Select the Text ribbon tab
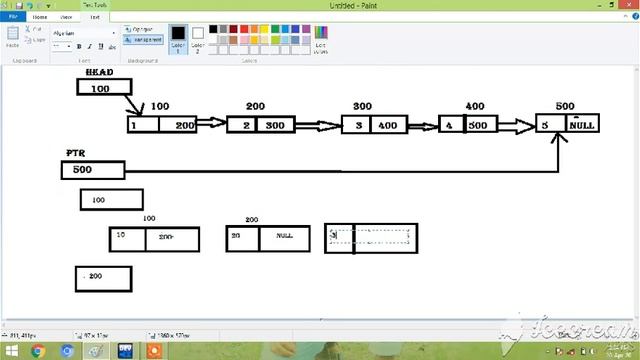The image size is (640, 360). point(95,17)
